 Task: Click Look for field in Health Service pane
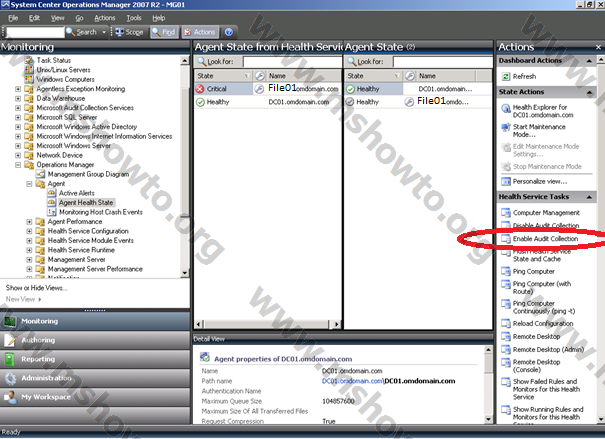[x=292, y=62]
